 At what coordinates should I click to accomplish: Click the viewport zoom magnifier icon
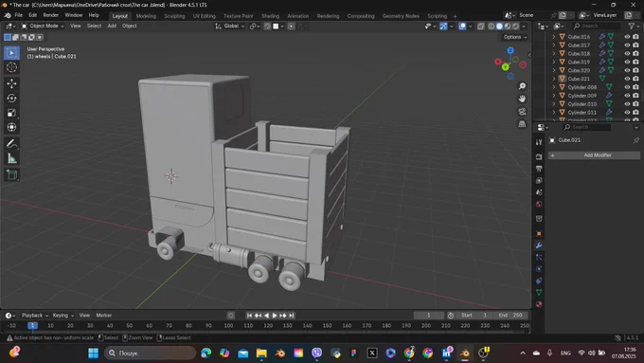[522, 86]
